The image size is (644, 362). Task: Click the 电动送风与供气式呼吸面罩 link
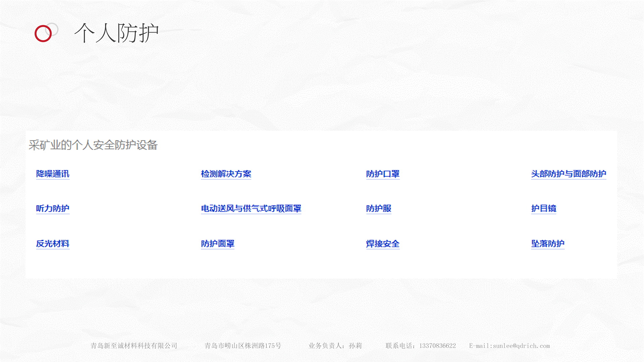coord(251,208)
